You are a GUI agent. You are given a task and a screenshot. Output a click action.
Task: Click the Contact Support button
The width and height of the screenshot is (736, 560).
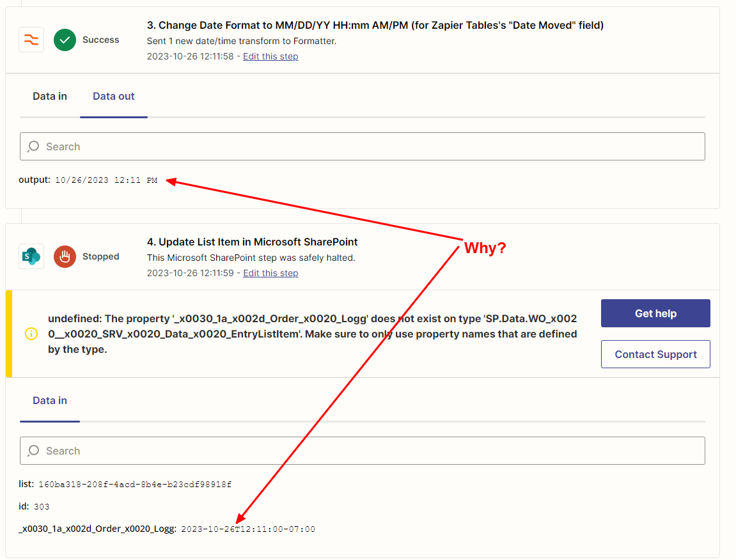pyautogui.click(x=655, y=354)
